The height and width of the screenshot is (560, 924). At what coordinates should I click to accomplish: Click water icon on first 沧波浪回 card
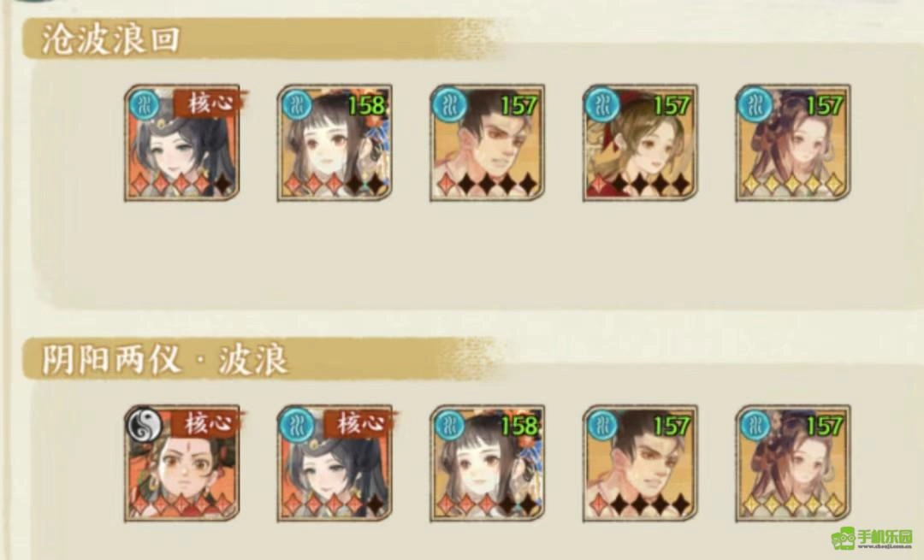(x=145, y=105)
